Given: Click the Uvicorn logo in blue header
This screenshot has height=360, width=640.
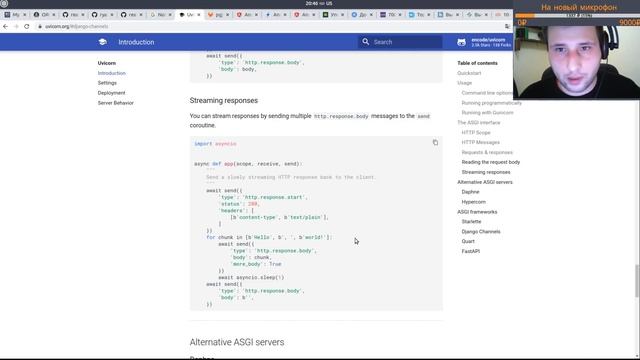Looking at the screenshot, I should click(x=102, y=42).
